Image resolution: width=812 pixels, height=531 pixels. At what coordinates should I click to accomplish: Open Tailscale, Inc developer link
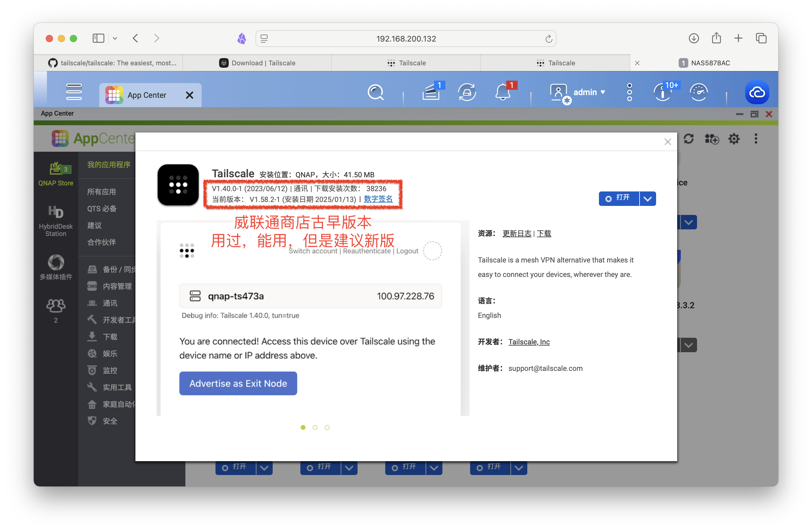[529, 342]
